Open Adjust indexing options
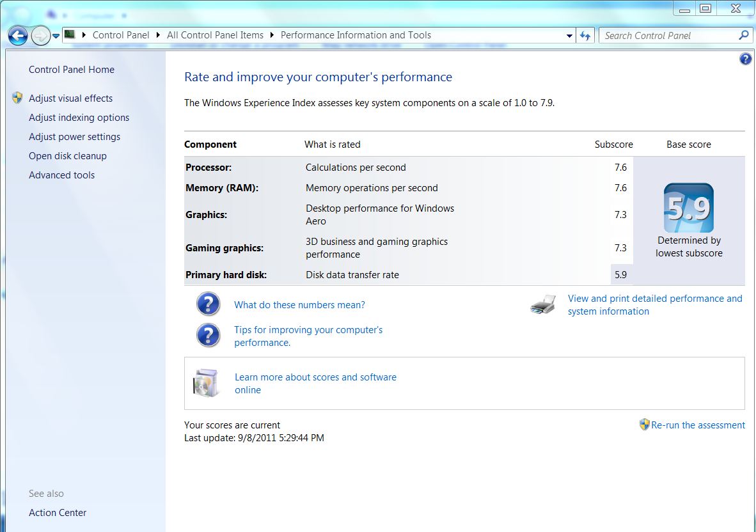The height and width of the screenshot is (532, 756). click(79, 118)
